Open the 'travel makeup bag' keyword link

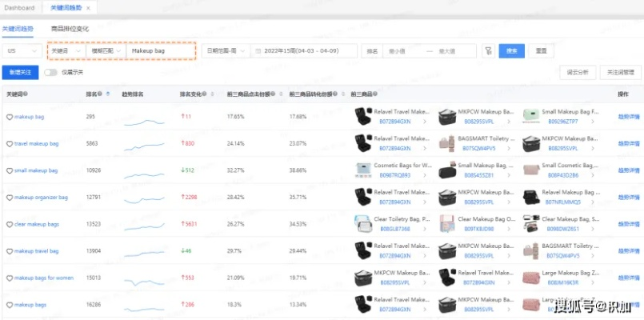37,144
